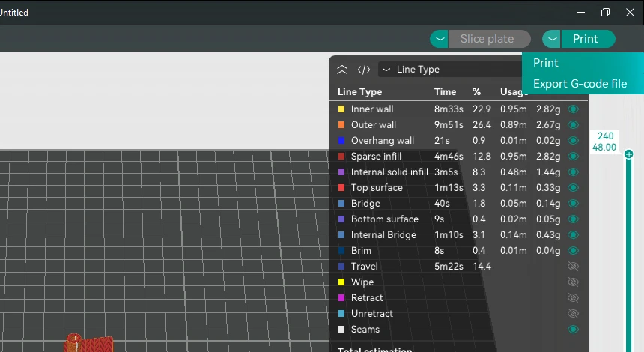
Task: Click the Travel color swatch
Action: coord(341,266)
